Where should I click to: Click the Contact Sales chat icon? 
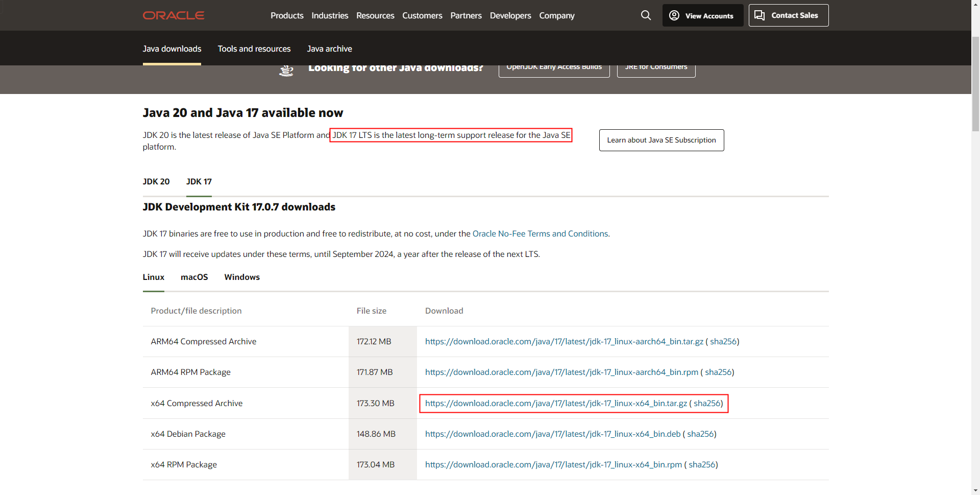point(759,15)
